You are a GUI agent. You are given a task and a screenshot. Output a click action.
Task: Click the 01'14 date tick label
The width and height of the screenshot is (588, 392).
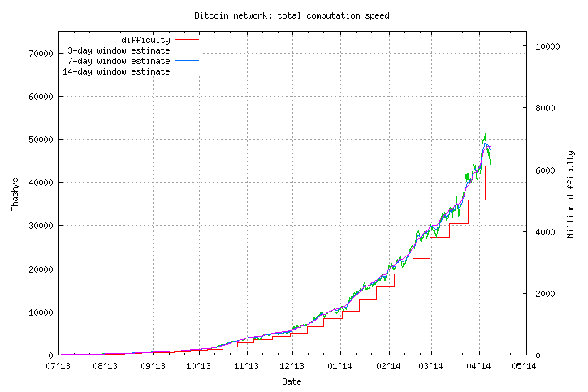pos(340,367)
